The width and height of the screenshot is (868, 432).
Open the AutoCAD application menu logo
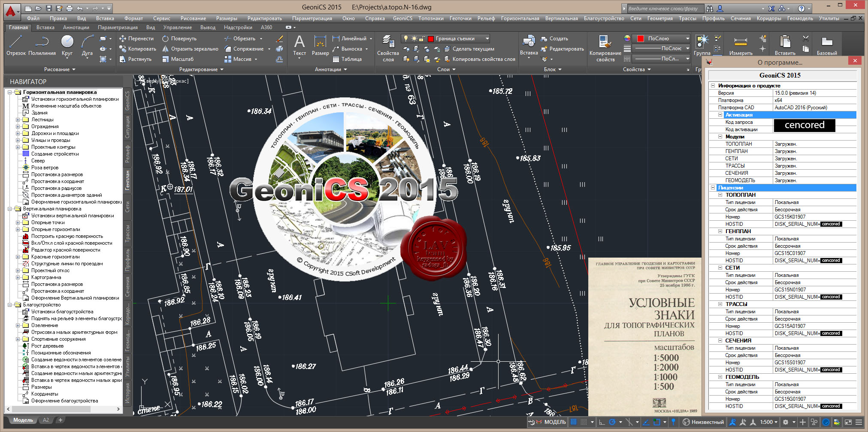click(x=11, y=12)
